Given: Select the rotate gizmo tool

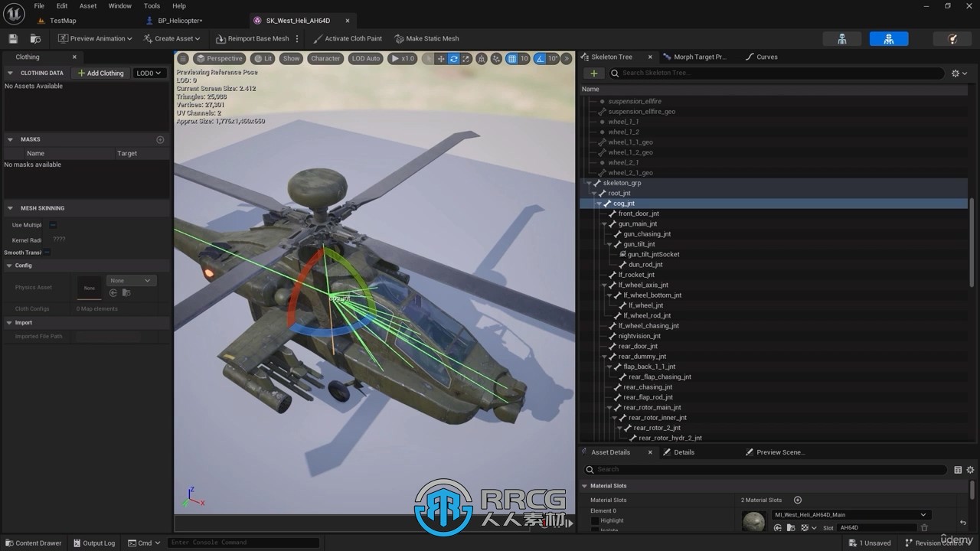Looking at the screenshot, I should click(x=454, y=58).
